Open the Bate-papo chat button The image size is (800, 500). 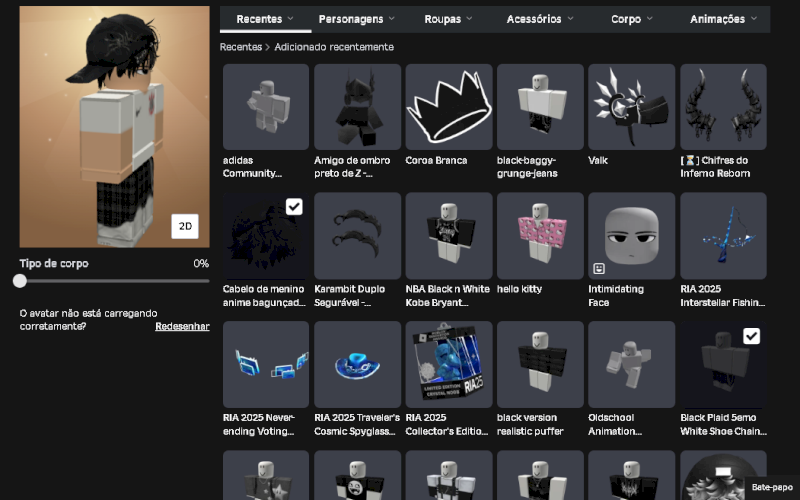click(x=772, y=487)
